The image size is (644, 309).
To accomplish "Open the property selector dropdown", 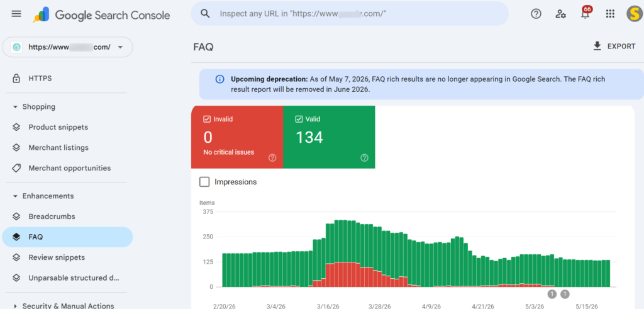I will click(67, 47).
